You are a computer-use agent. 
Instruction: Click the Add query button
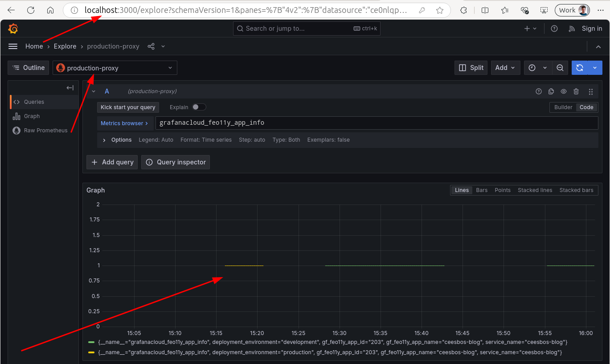(x=112, y=162)
